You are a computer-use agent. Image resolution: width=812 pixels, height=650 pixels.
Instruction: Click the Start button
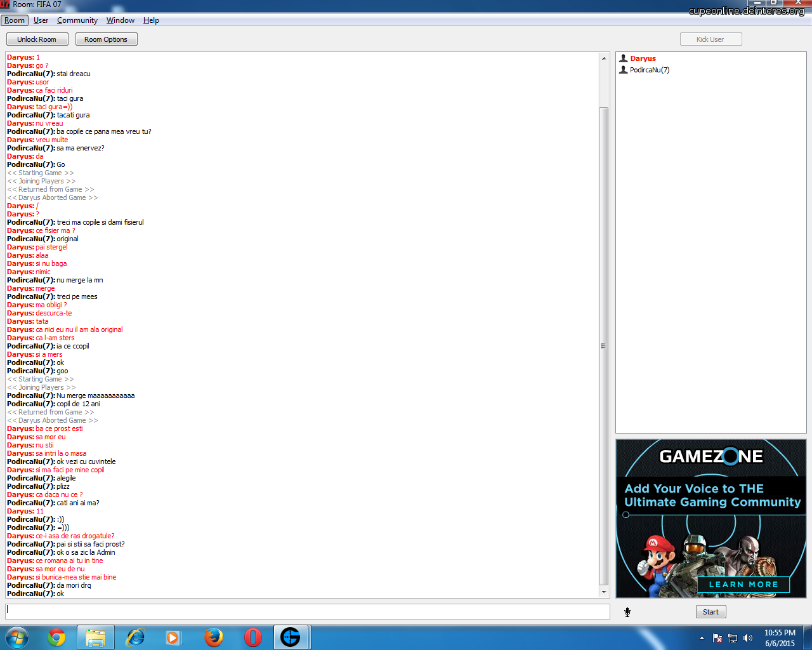click(710, 612)
